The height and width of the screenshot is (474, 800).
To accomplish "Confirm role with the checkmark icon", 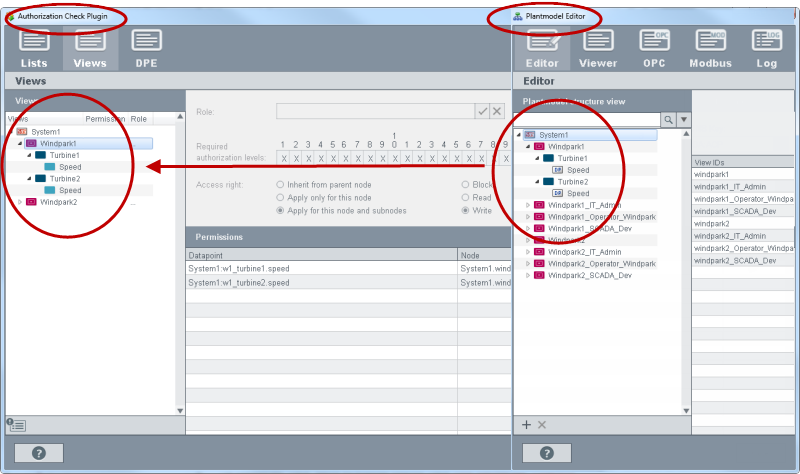I will (482, 112).
